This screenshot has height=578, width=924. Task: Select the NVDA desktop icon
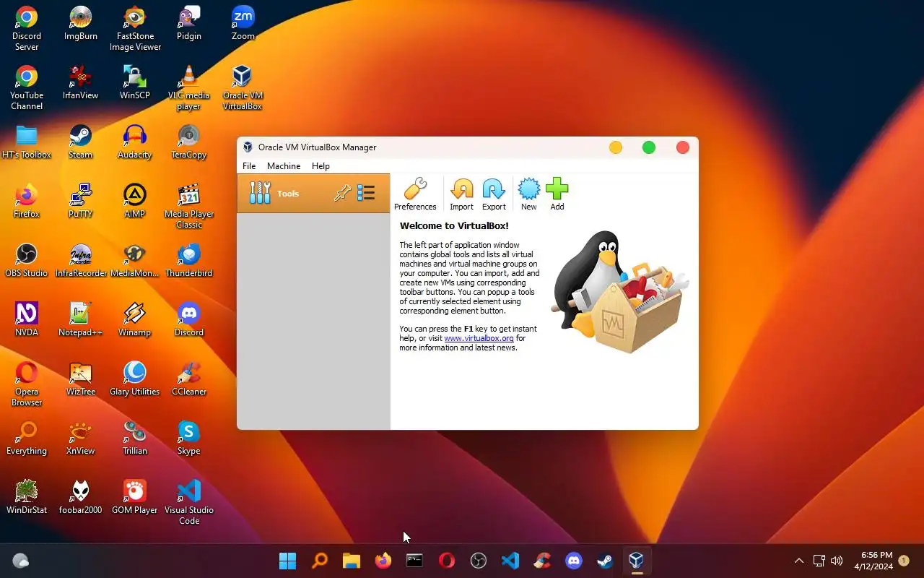[27, 319]
